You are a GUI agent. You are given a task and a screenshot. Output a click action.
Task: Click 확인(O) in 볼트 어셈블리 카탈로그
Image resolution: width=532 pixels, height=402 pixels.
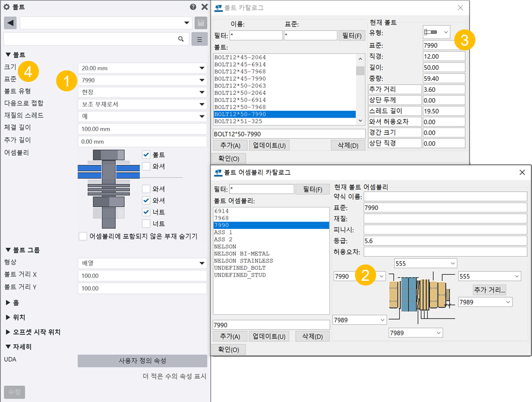point(228,350)
